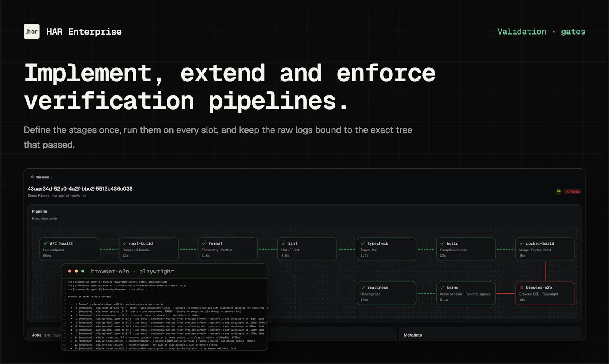Click the green zoom dot on log window
Screen dimensions: 609x364
(x=83, y=271)
